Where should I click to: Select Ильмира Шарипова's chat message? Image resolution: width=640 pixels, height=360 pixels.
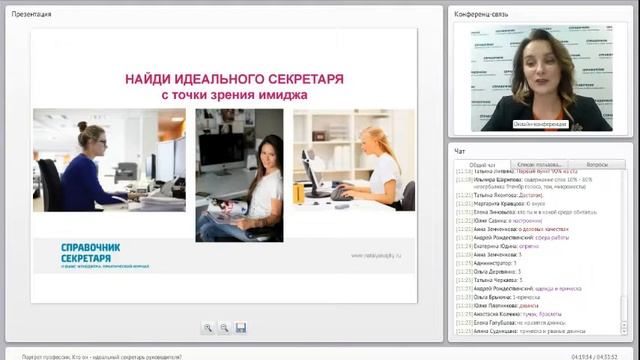tap(524, 183)
